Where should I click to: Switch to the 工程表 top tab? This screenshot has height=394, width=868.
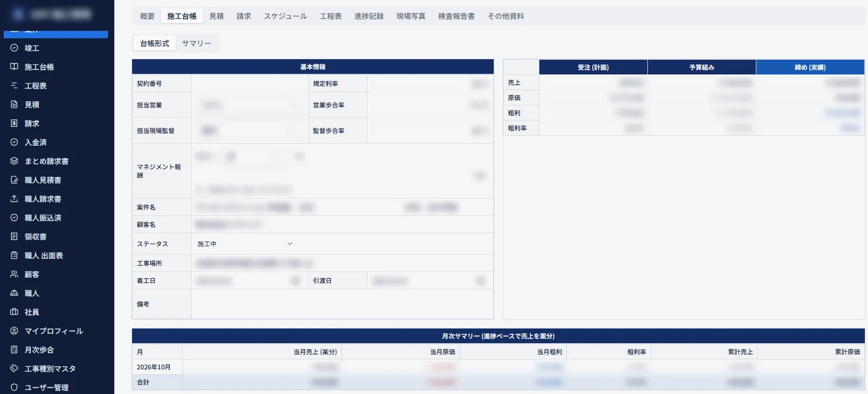[331, 16]
